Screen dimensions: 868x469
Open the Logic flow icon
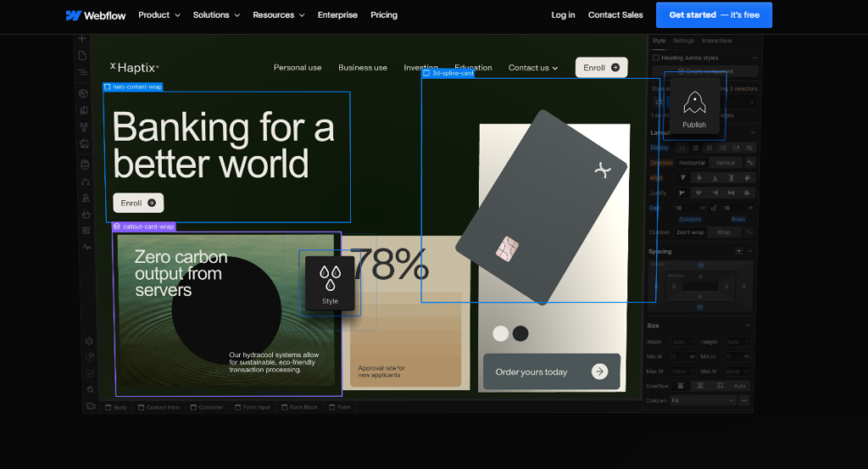(x=86, y=181)
